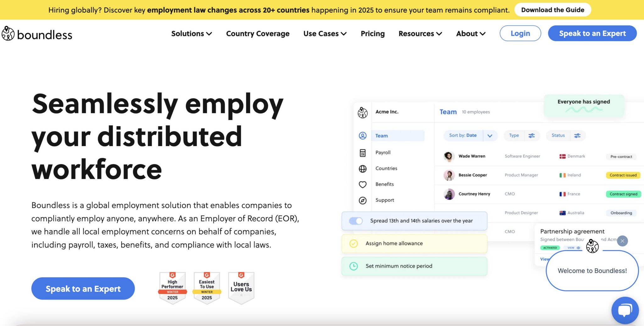Screen dimensions: 644x326
Task: Click the Download the Guide button
Action: tap(552, 10)
